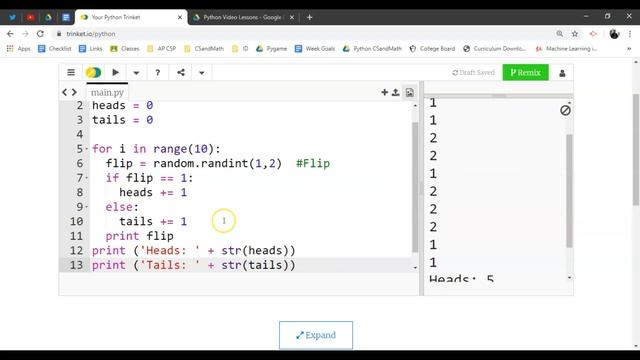The height and width of the screenshot is (360, 640).
Task: Click 'tails = 0' on line 3
Action: 122,120
